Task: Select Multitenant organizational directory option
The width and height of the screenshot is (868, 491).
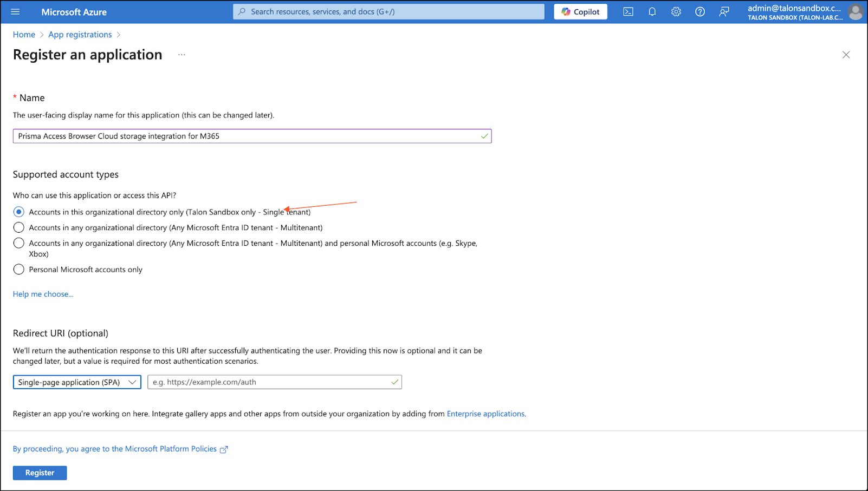Action: pos(19,227)
